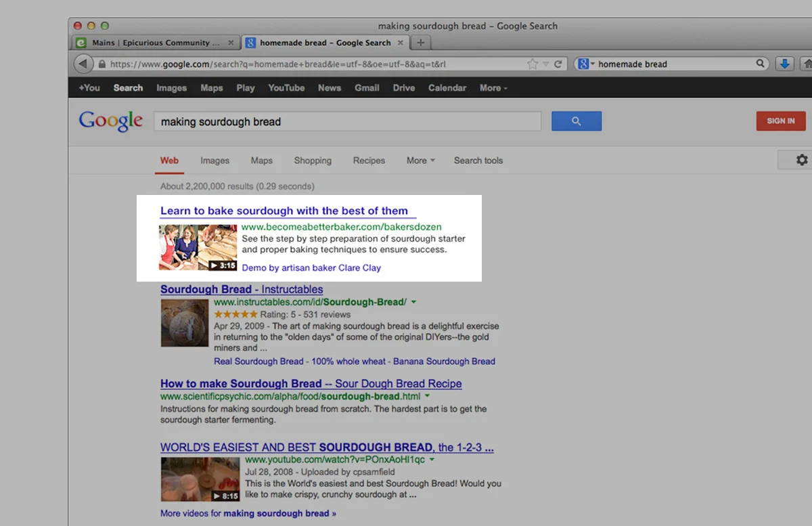Select the Images results filter

point(215,160)
